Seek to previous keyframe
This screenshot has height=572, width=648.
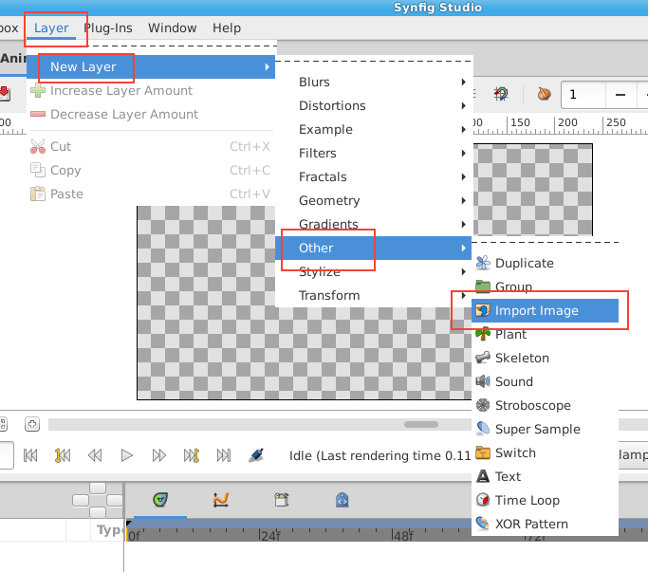pos(62,455)
